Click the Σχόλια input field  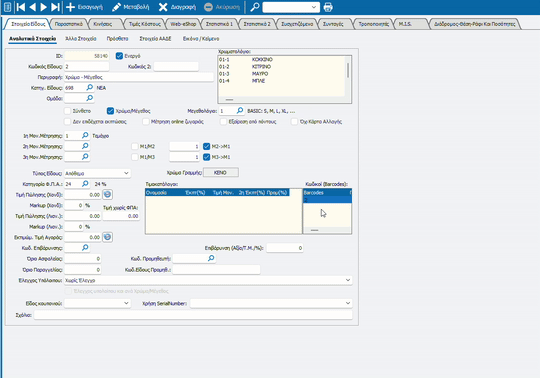tap(193, 315)
